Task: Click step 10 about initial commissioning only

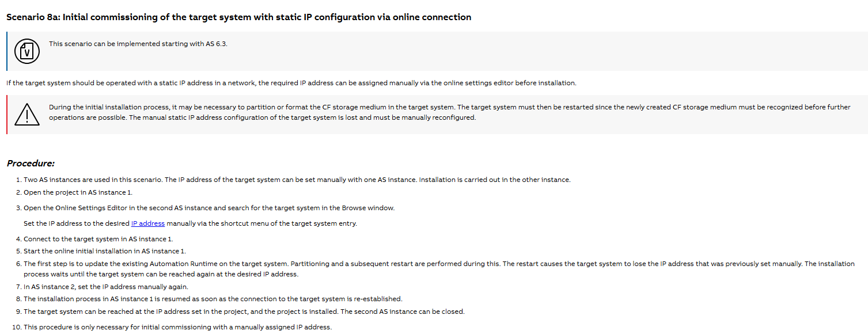Action: click(x=177, y=327)
